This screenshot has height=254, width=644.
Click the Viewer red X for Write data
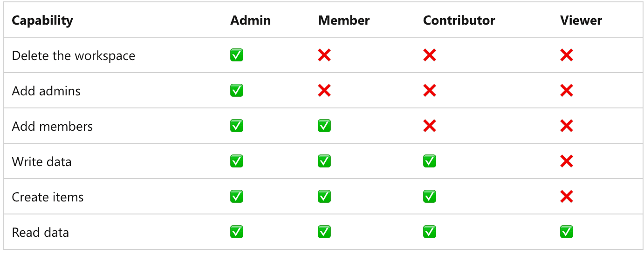pyautogui.click(x=567, y=161)
